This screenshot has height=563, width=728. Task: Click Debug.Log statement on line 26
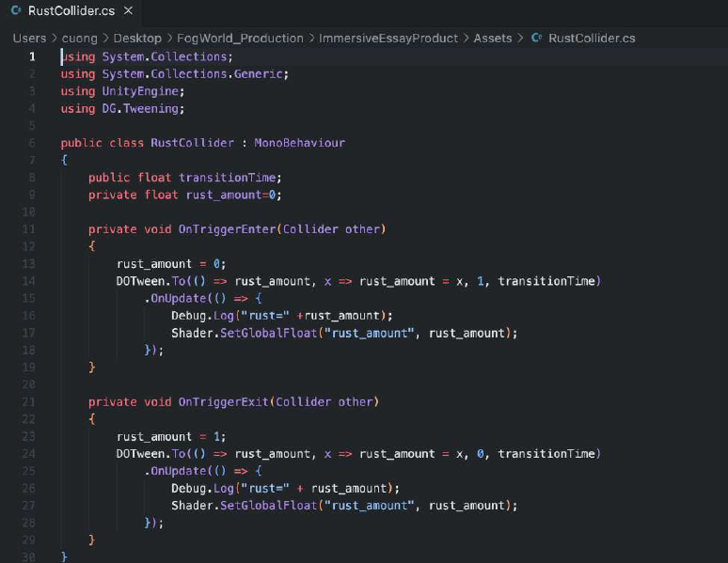pos(285,488)
